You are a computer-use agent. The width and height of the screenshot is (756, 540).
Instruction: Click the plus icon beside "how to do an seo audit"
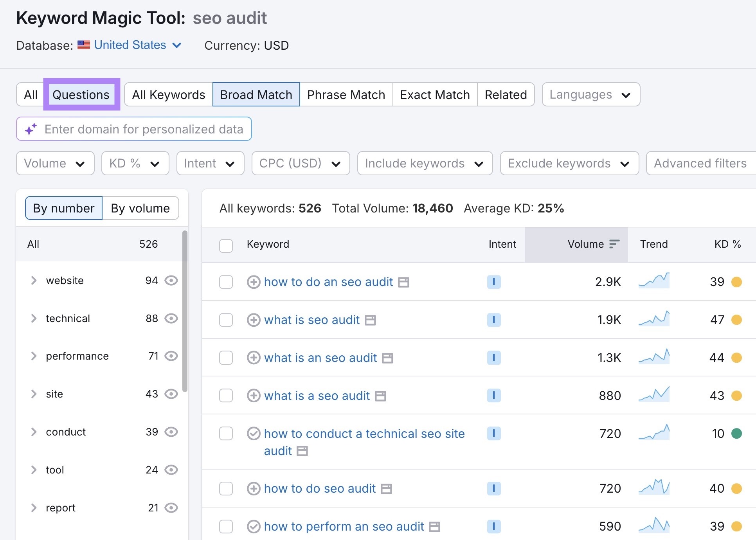(x=254, y=282)
